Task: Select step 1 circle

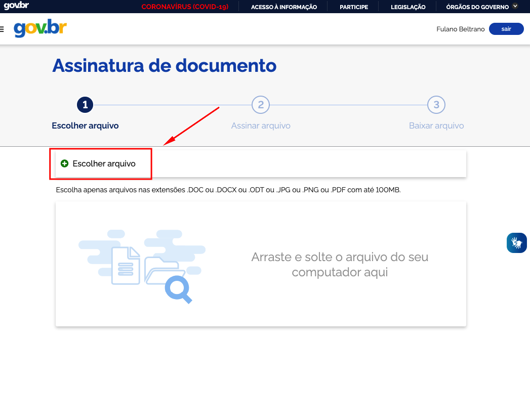Action: pos(85,105)
